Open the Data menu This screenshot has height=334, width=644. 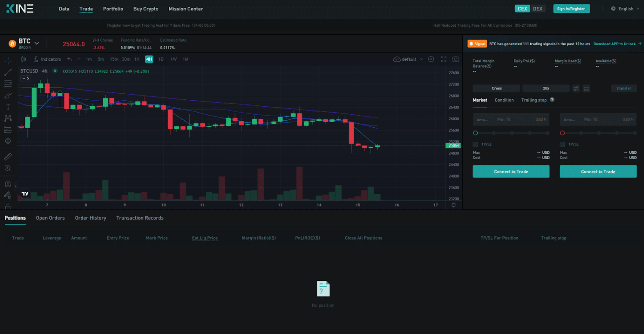click(x=64, y=9)
